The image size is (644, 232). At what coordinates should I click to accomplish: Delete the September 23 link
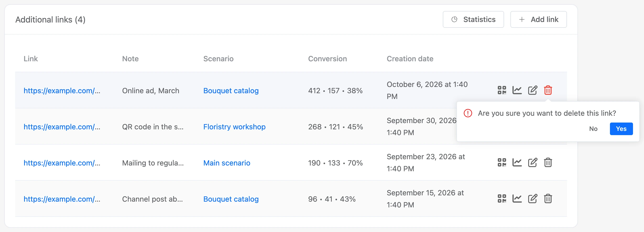(548, 163)
